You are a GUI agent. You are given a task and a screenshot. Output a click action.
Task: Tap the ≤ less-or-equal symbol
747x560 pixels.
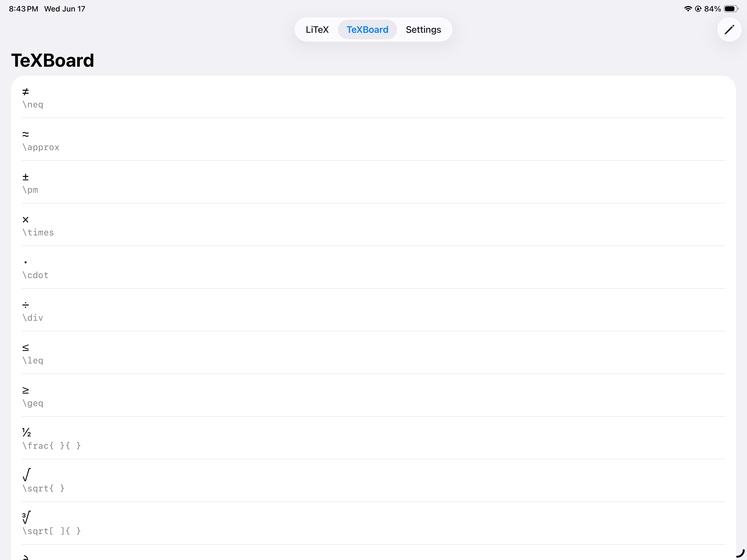click(26, 348)
